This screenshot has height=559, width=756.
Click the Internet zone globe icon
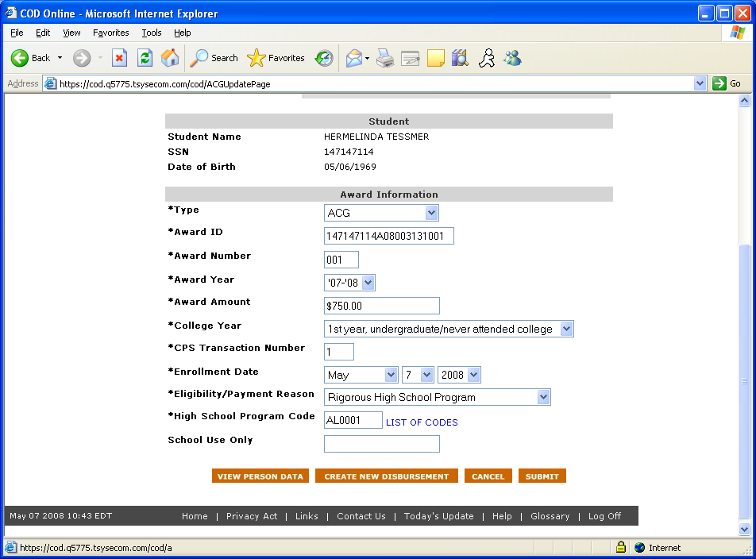point(640,547)
